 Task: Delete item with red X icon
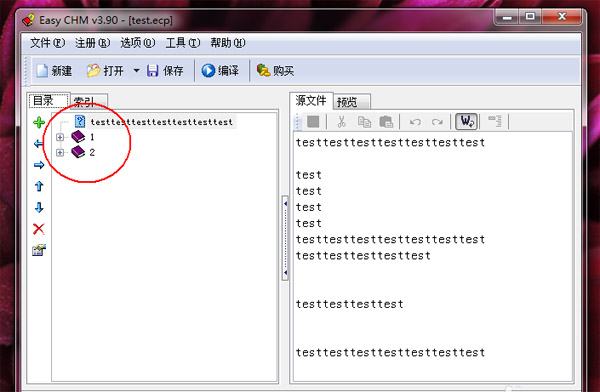(39, 229)
